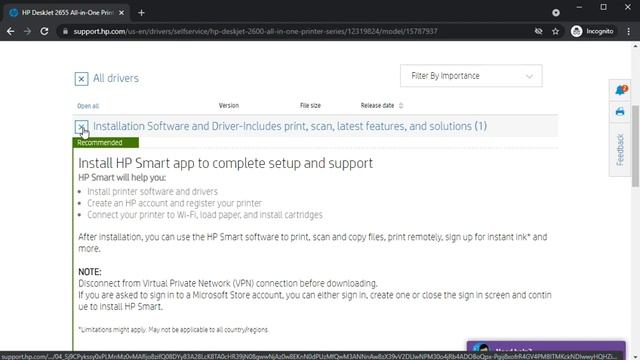Click the Open all link
The image size is (640, 360).
coord(88,106)
